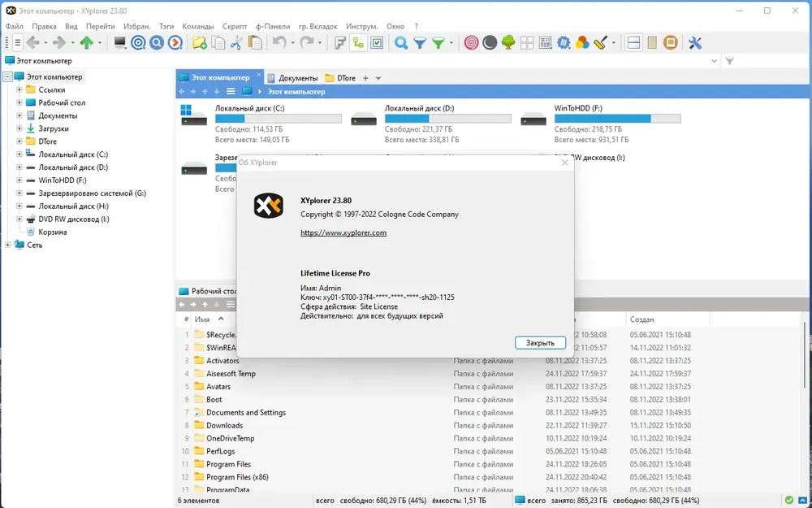This screenshot has width=812, height=508.
Task: Click the New Folder toolbar icon
Action: point(199,43)
